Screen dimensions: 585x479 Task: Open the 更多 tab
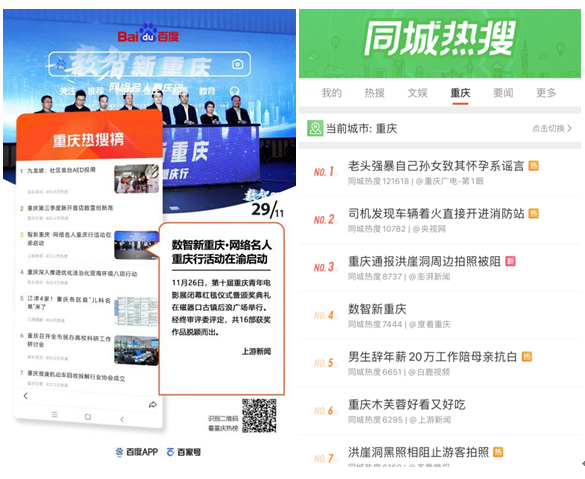point(546,93)
